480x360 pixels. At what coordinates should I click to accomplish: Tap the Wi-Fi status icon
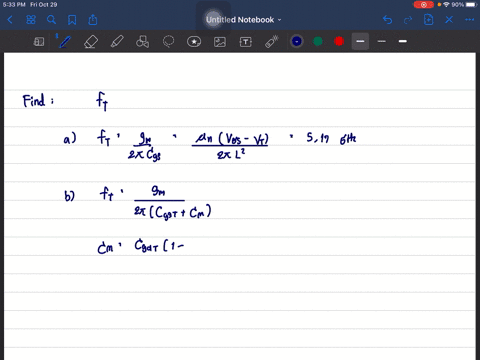click(446, 5)
